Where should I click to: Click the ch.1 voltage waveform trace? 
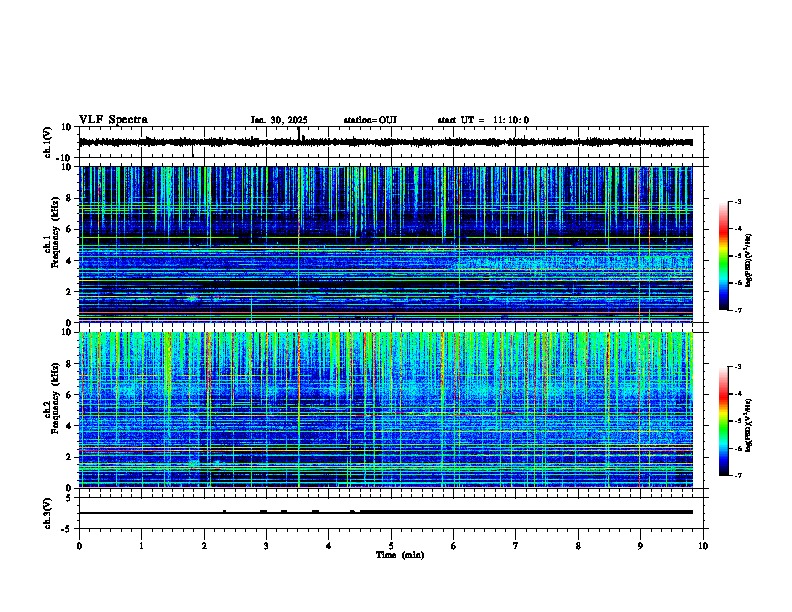[x=386, y=142]
